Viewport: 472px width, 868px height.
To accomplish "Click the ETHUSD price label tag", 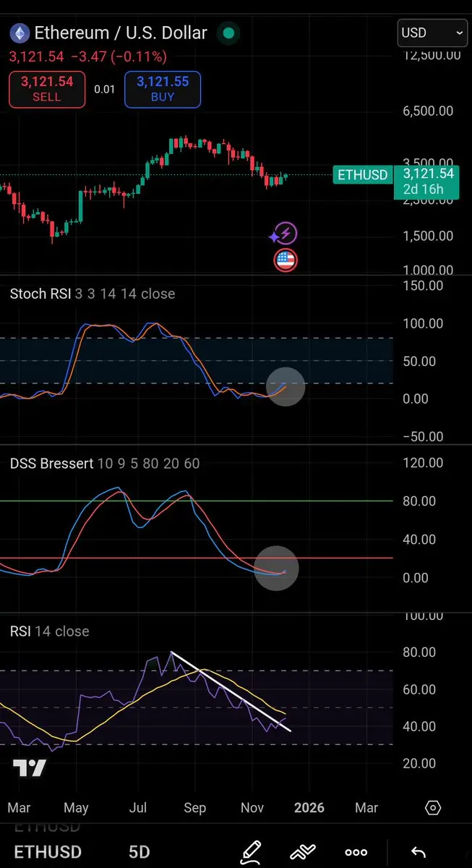I will pos(363,174).
